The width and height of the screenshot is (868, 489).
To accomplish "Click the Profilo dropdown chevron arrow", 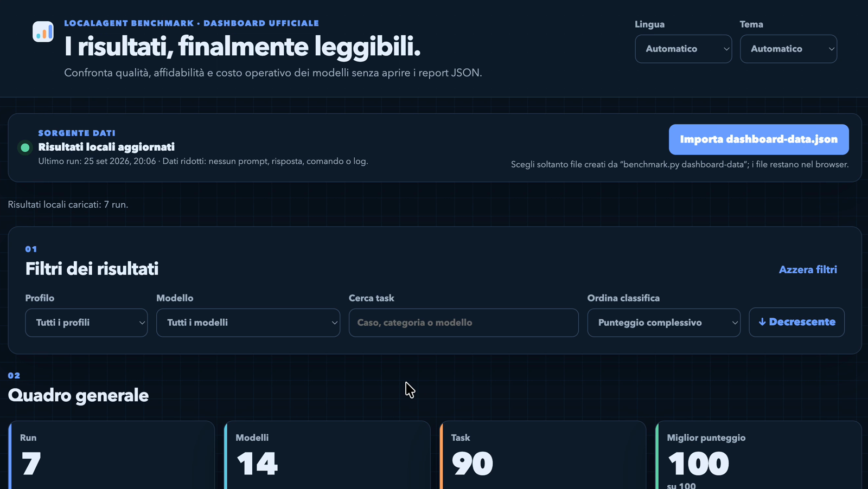I will coord(142,323).
